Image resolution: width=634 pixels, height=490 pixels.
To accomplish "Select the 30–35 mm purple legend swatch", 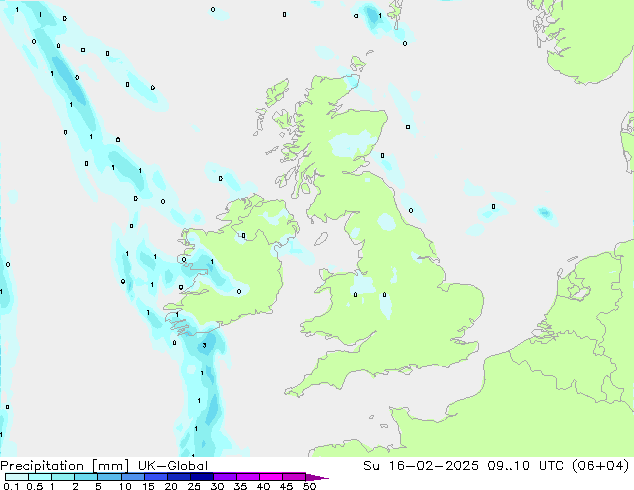I will tap(225, 477).
